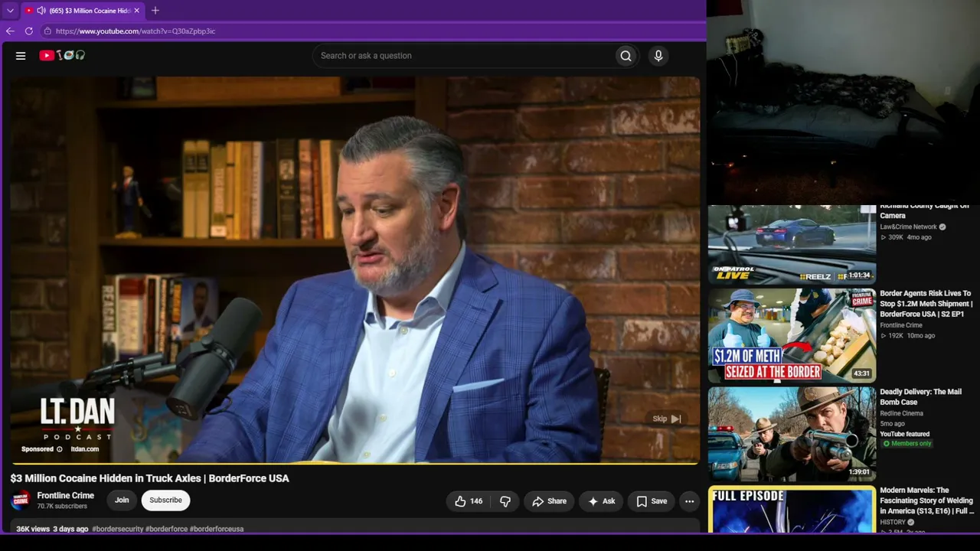Visit the ltdan.com advertiser link

[x=84, y=449]
